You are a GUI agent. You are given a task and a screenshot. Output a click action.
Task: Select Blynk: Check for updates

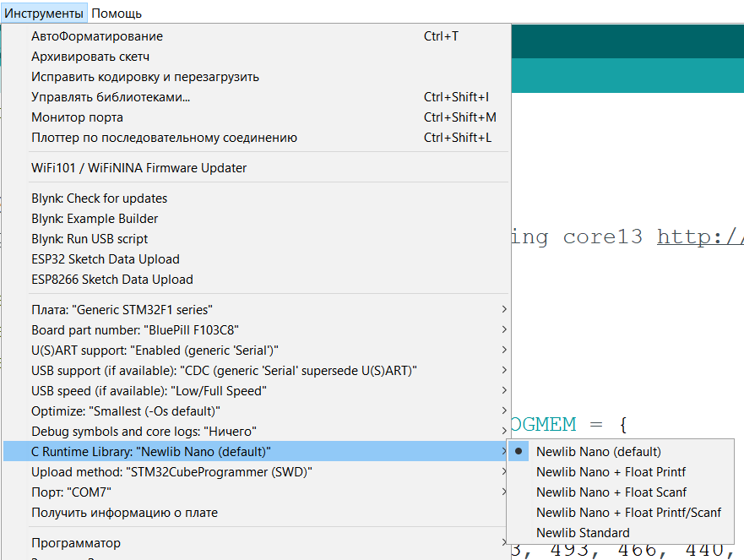[99, 198]
